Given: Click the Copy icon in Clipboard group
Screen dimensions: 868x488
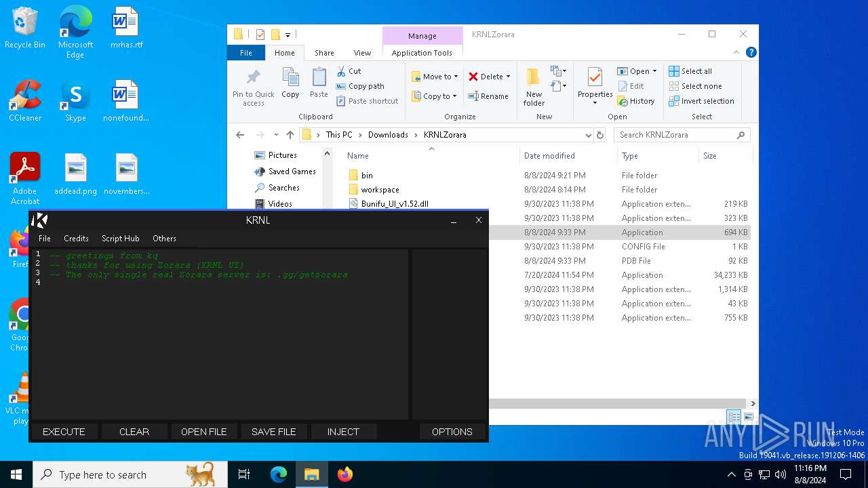Looking at the screenshot, I should coord(290,83).
